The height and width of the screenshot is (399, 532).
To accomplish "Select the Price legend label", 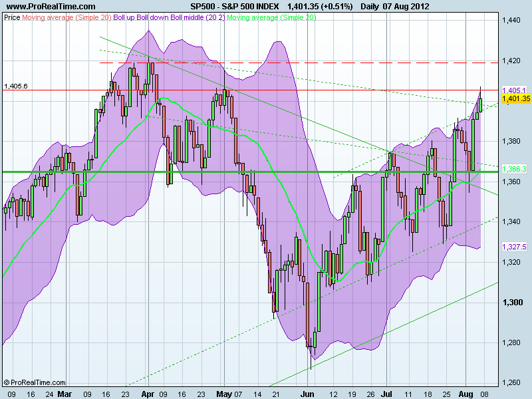I will pos(12,17).
